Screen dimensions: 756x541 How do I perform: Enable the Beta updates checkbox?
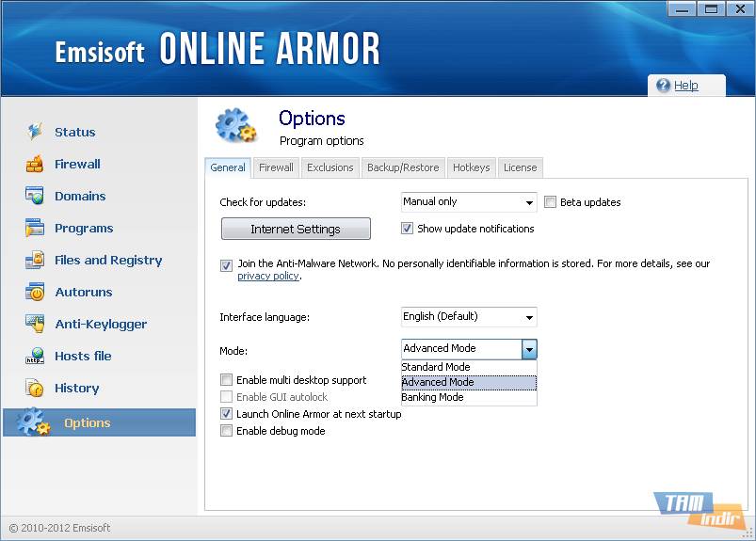[551, 202]
